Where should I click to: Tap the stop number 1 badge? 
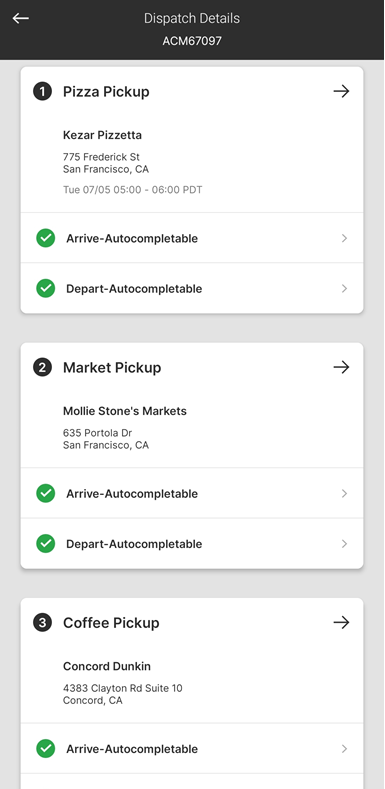(x=42, y=91)
